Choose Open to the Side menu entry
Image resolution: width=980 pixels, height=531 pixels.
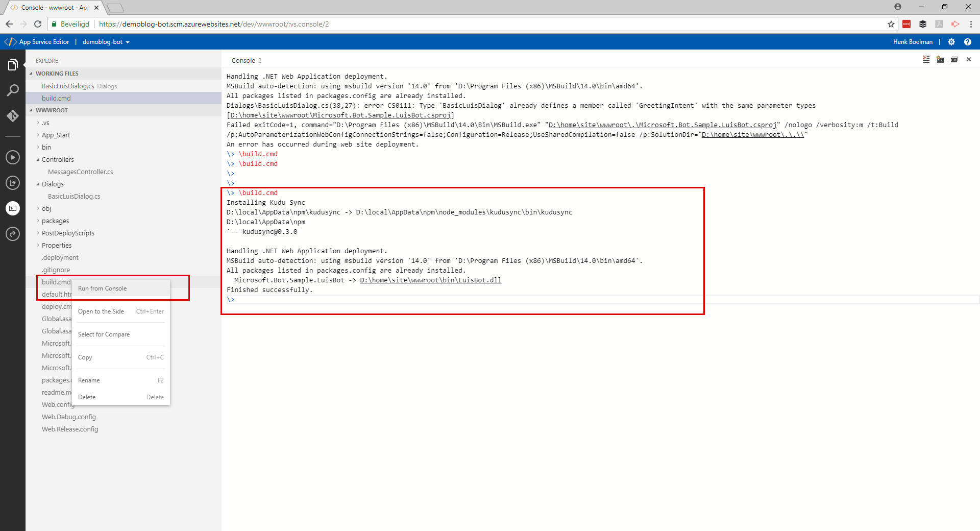[x=121, y=311]
